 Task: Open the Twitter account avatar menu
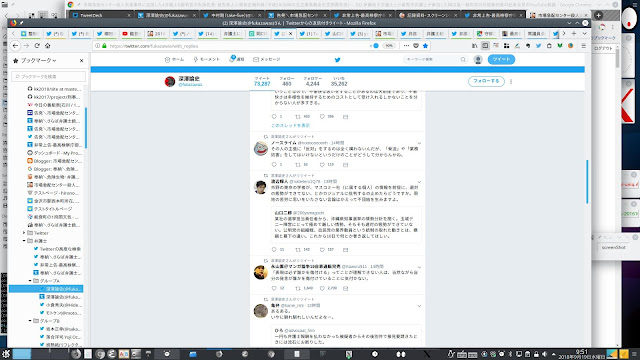pos(478,60)
